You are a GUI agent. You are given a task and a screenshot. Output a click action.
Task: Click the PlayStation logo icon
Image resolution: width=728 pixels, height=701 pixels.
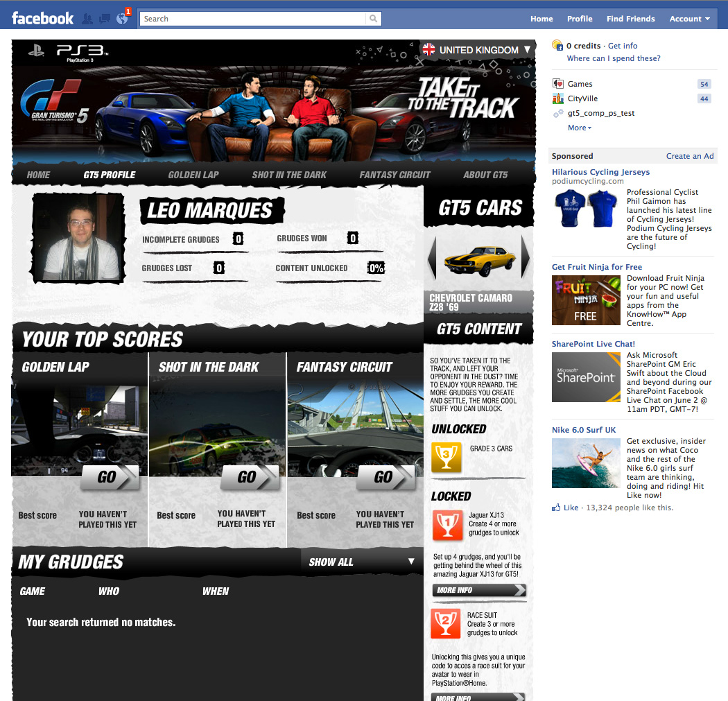pos(36,50)
